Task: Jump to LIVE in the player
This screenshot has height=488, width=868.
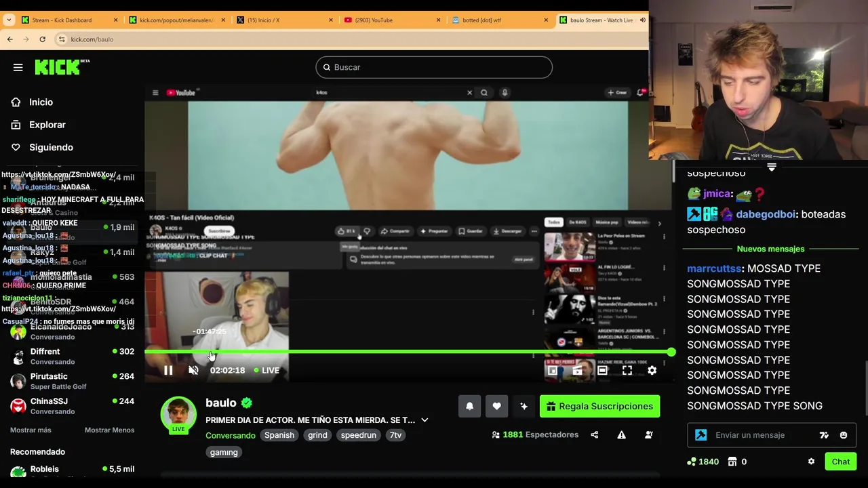Action: click(x=267, y=370)
